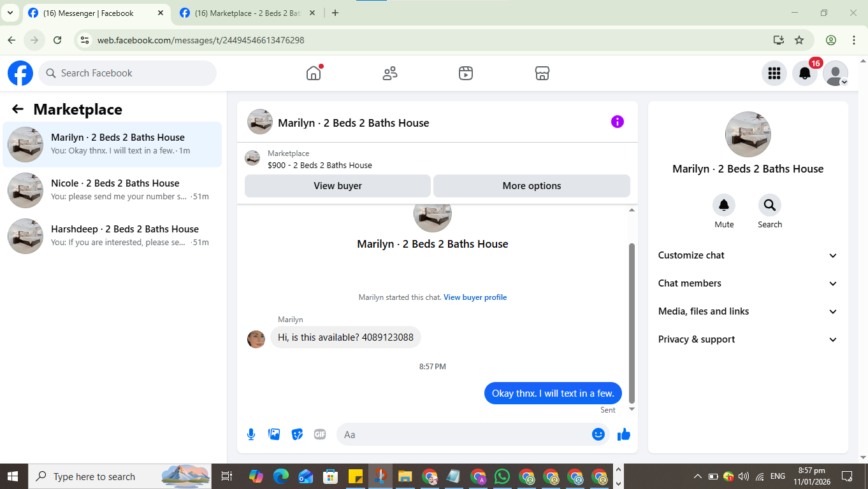Open the View buyer profile link
This screenshot has height=489, width=868.
point(475,297)
